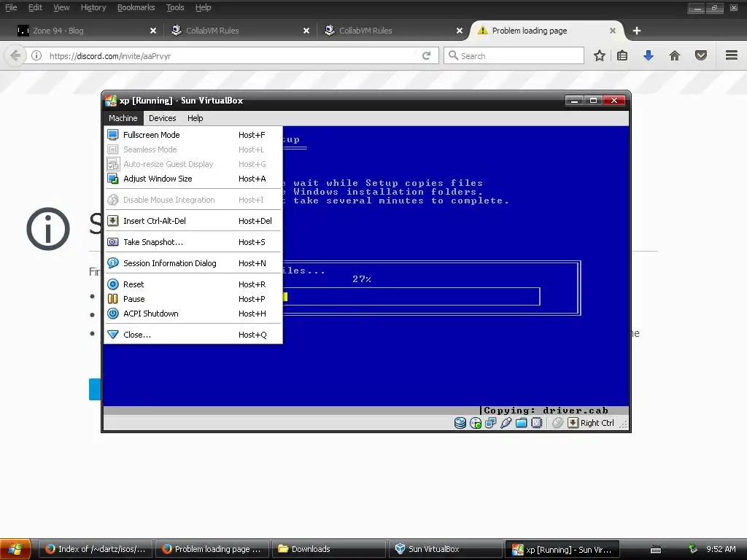Screen dimensions: 747x560
Task: Click the Pocket icon in toolbar
Action: point(701,55)
